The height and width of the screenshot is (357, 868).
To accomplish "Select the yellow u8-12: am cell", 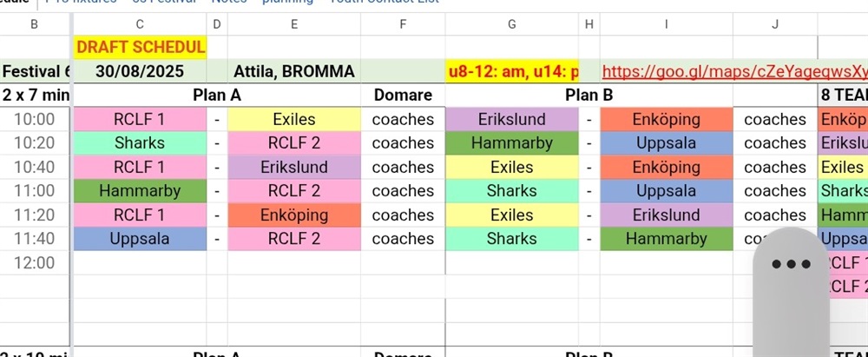I will point(511,71).
